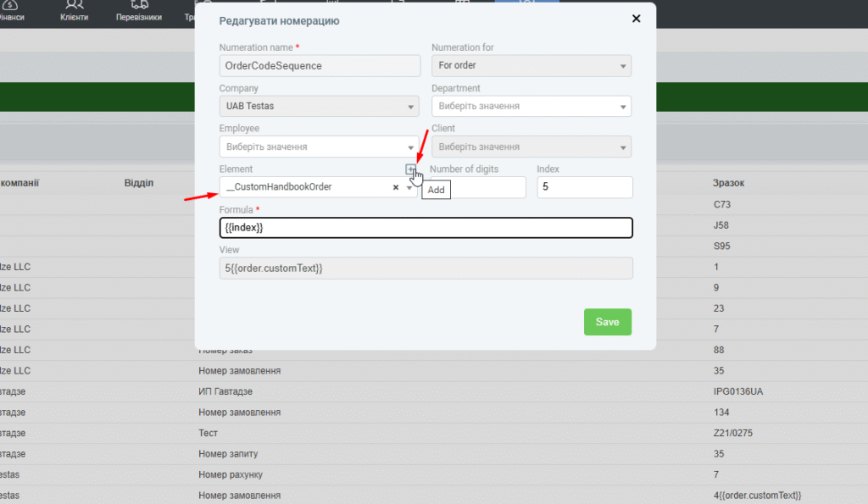Open the Employee dropdown
This screenshot has height=504, width=868.
[319, 147]
